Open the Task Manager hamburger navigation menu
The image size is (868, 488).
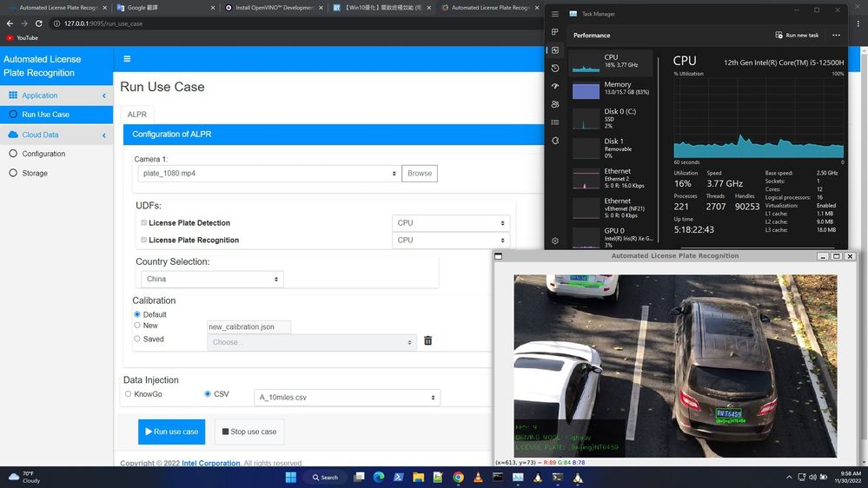pyautogui.click(x=554, y=14)
